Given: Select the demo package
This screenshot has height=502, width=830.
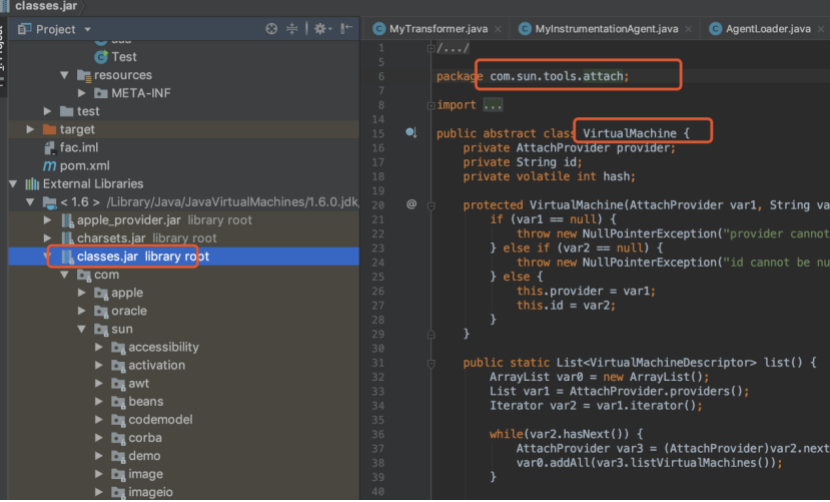Looking at the screenshot, I should tap(144, 456).
